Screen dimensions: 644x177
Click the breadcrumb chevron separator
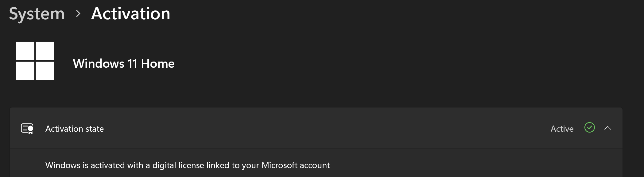[78, 14]
